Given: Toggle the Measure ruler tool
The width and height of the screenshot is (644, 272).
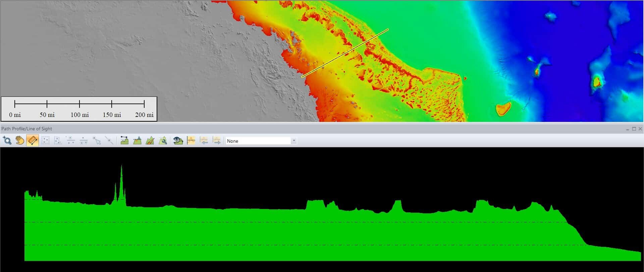Looking at the screenshot, I should pyautogui.click(x=33, y=141).
